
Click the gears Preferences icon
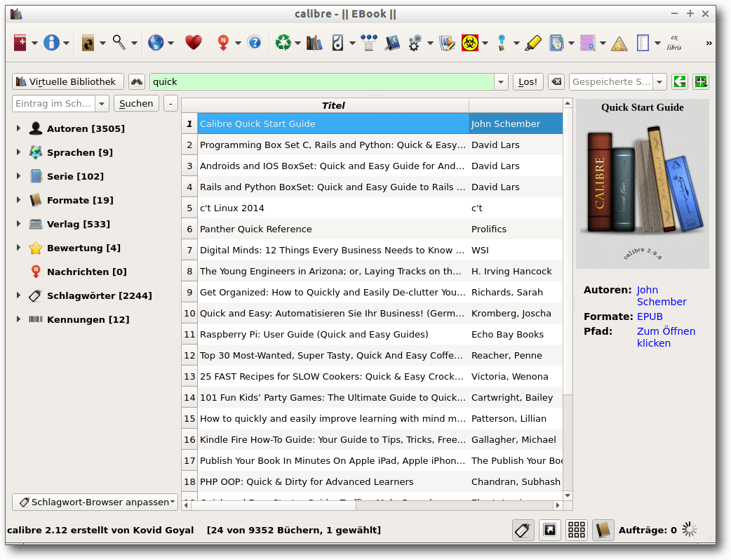click(x=415, y=43)
